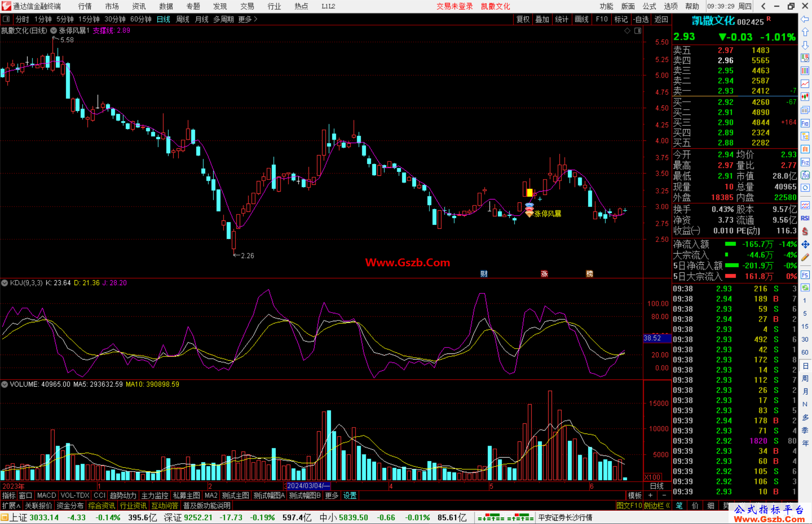The height and width of the screenshot is (524, 812).
Task: Click the 统计 statistics button
Action: pyautogui.click(x=562, y=19)
